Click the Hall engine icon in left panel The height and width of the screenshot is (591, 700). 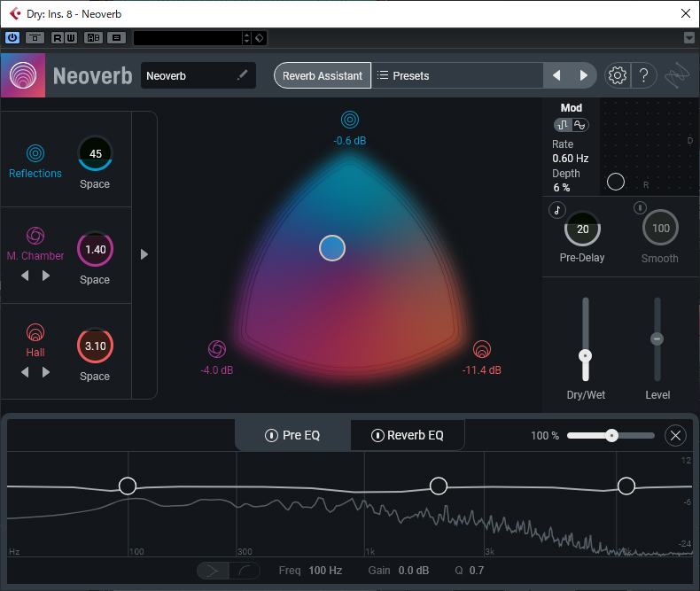35,332
